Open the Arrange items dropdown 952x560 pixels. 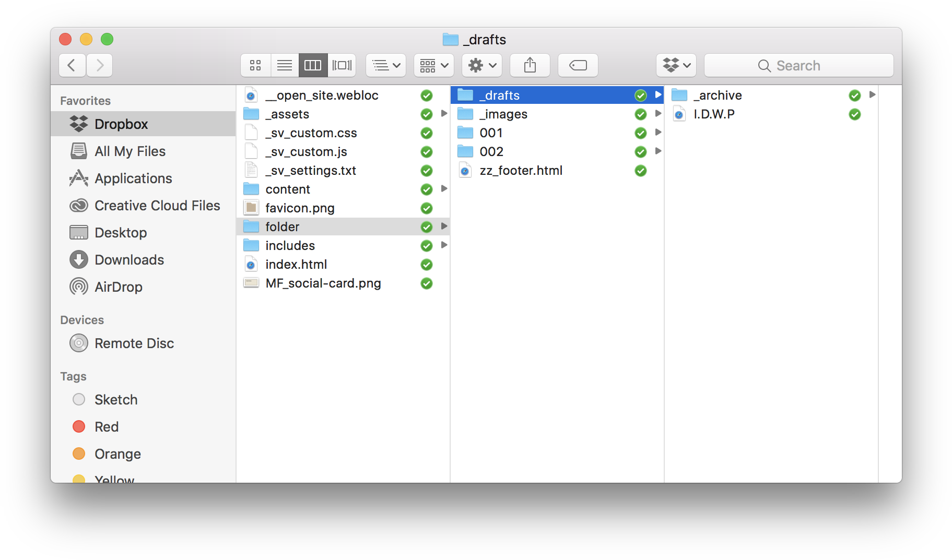[x=386, y=65]
